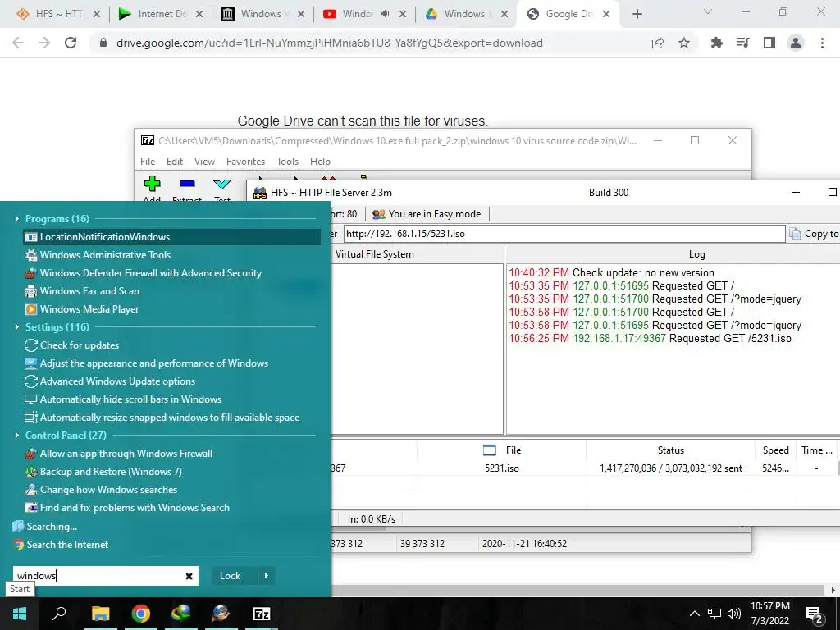Open the media controls icon in Chrome toolbar

(743, 43)
